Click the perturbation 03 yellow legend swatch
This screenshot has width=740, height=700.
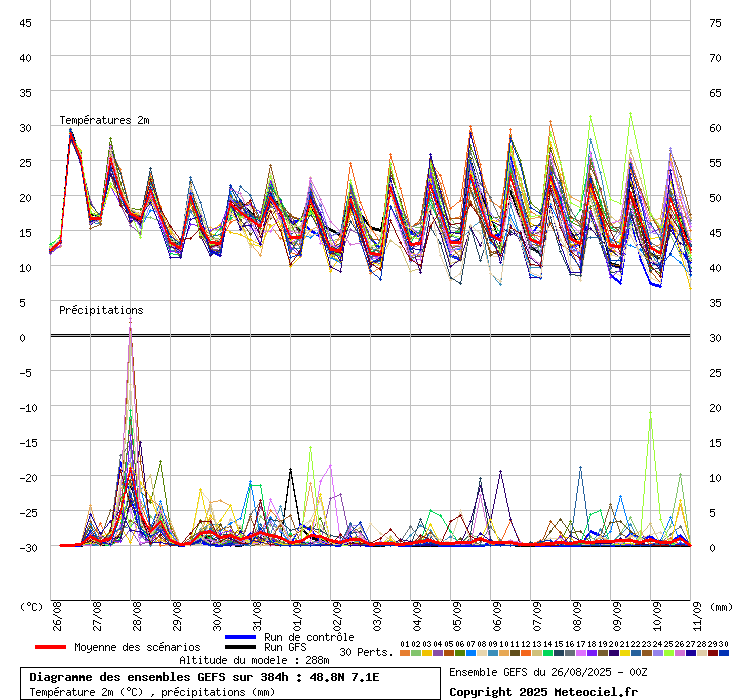click(x=427, y=653)
